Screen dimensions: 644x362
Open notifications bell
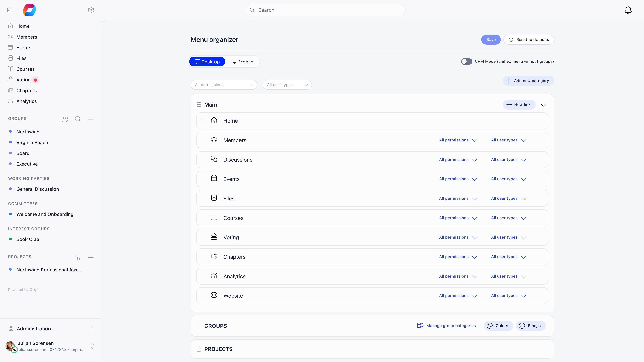pyautogui.click(x=628, y=10)
